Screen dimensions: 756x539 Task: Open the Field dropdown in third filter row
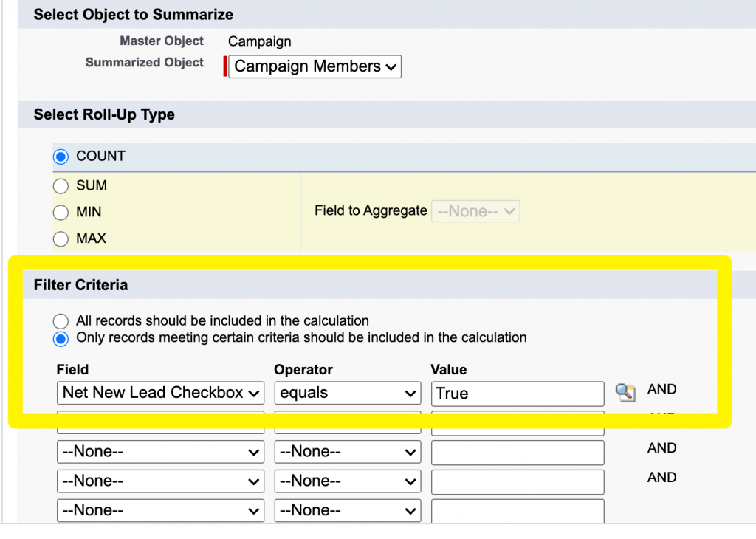point(160,452)
